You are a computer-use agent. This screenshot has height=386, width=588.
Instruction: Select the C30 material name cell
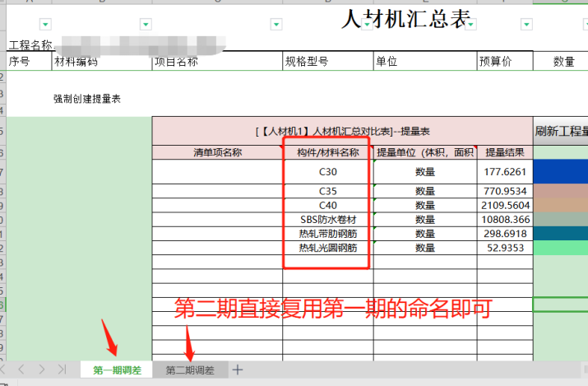click(x=328, y=172)
